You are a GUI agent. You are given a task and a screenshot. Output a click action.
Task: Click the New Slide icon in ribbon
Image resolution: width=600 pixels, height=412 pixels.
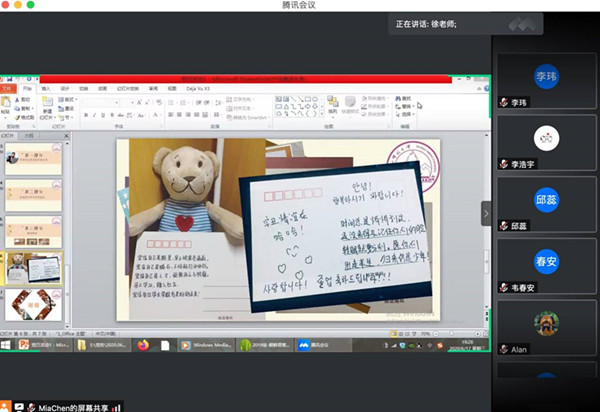pos(47,102)
